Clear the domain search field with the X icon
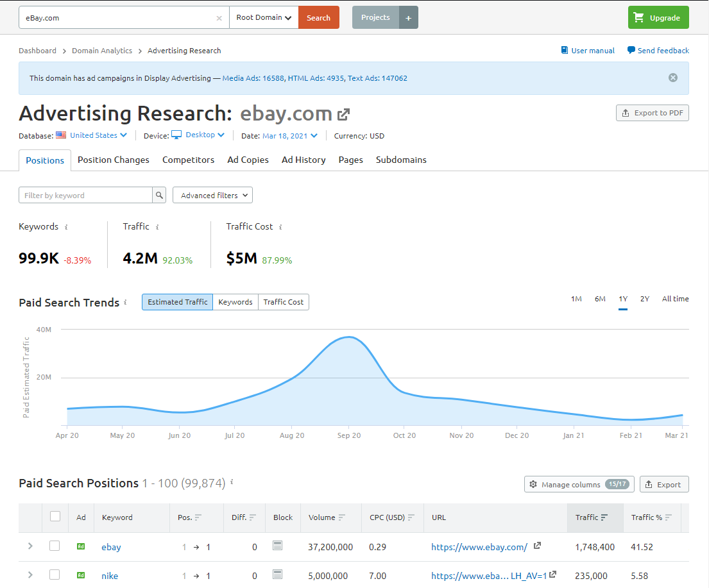 219,18
